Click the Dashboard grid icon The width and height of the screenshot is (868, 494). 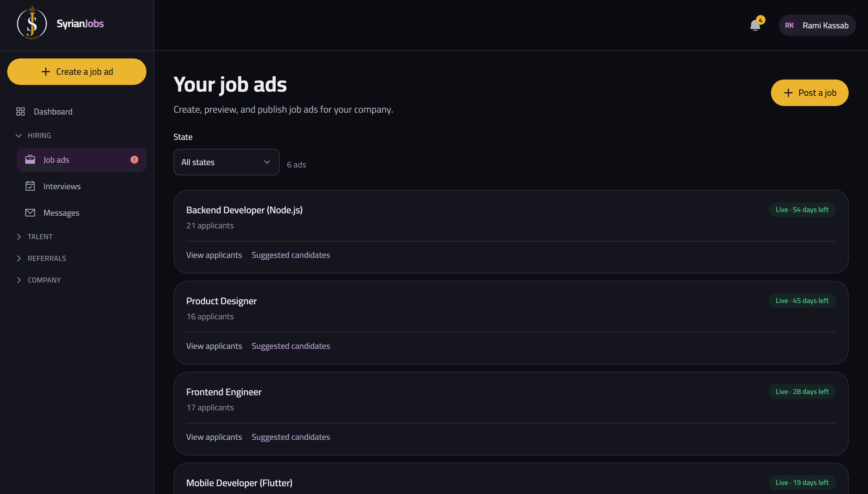[20, 112]
